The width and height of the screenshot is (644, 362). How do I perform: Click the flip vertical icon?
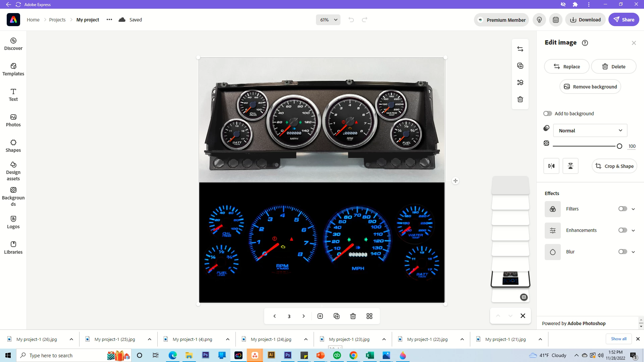pos(570,166)
